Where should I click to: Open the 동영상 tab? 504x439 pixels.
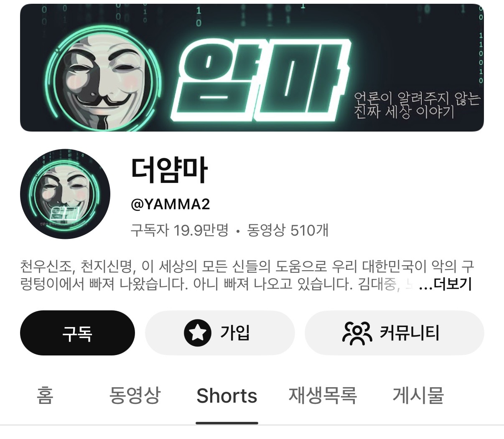pyautogui.click(x=135, y=395)
